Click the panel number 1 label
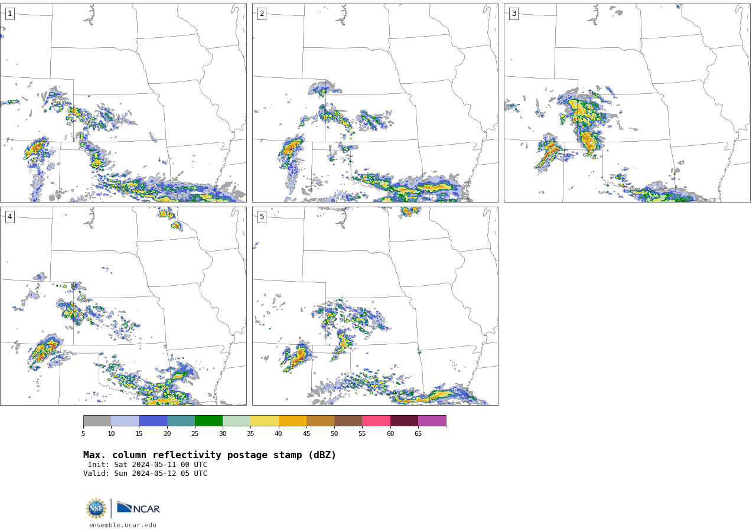Screen dimensions: 756x532 click(x=9, y=14)
